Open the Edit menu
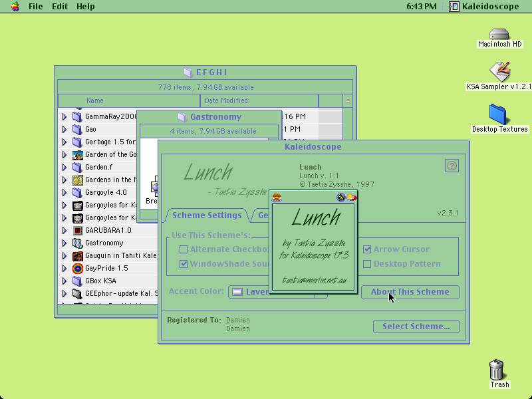 (x=60, y=7)
